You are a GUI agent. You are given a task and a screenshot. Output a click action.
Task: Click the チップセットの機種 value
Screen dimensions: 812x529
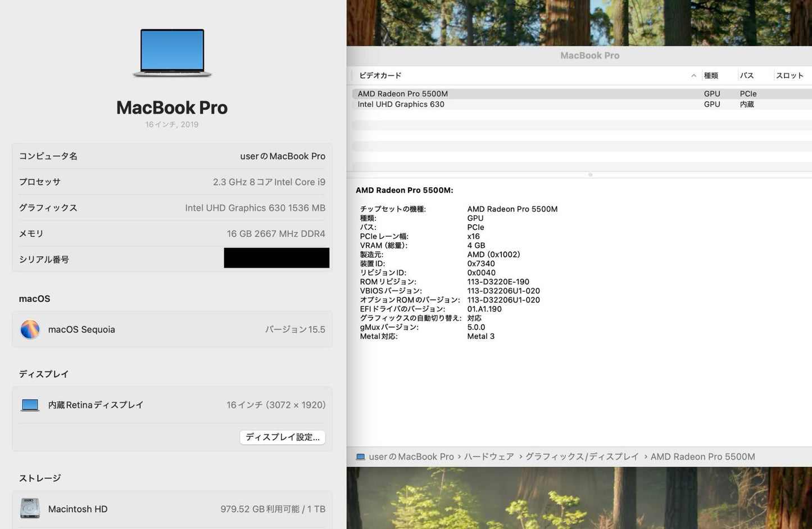tap(512, 209)
